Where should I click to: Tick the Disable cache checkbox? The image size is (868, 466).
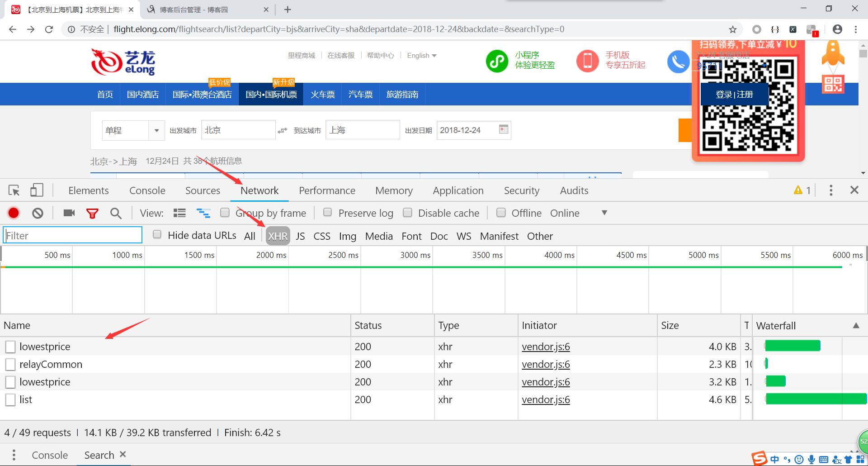coord(407,213)
